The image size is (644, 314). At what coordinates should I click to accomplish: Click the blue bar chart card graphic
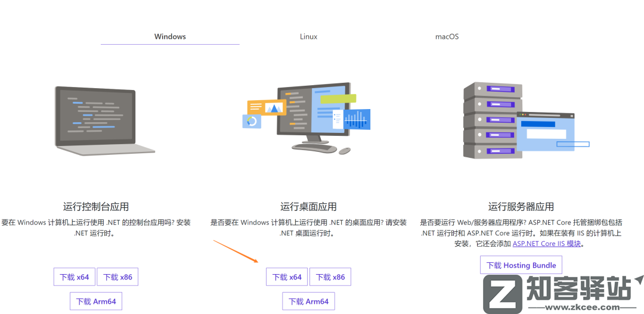coord(357,119)
